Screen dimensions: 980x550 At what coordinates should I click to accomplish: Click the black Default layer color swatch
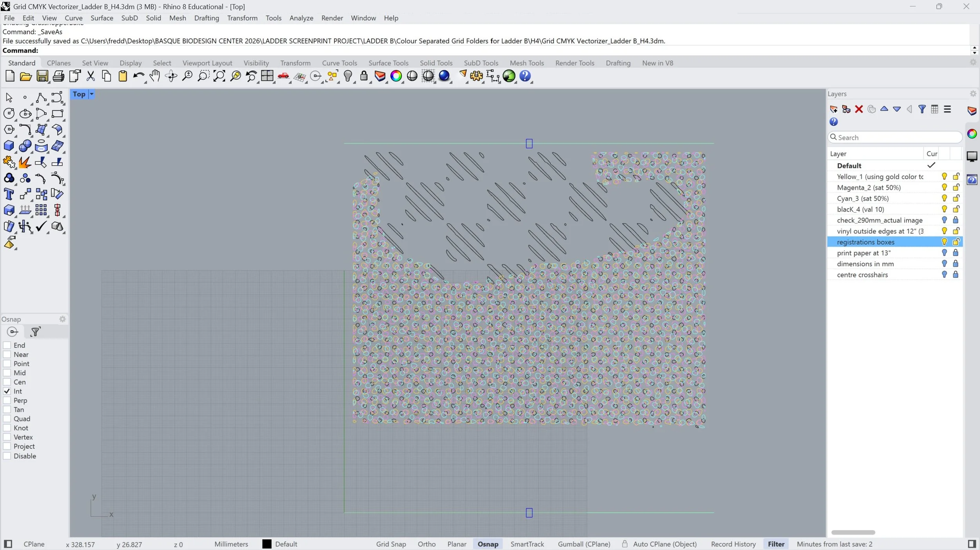point(267,544)
